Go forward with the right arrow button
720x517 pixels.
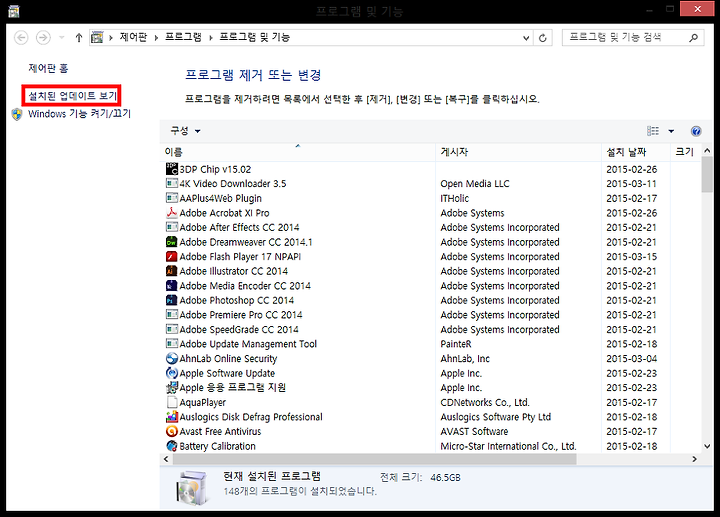[43, 38]
